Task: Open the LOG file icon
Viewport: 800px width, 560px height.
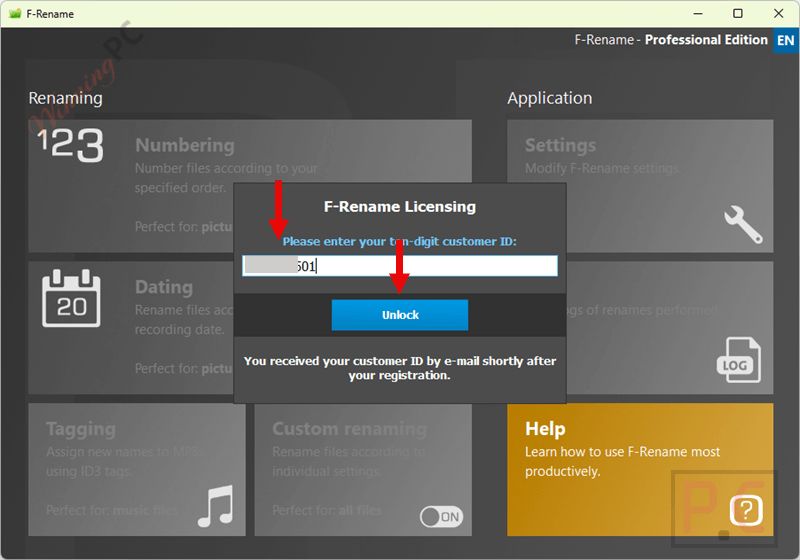Action: (739, 360)
